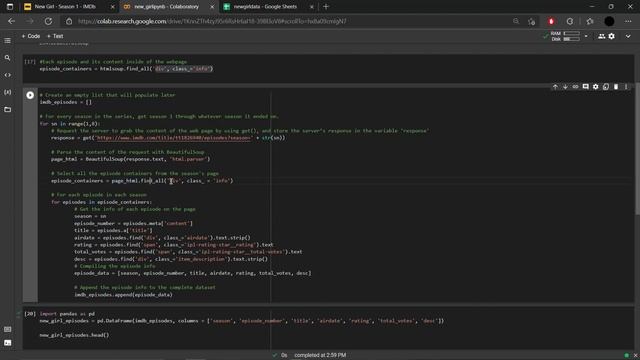Open the browser profile avatar
This screenshot has width=640, height=360.
pos(609,21)
